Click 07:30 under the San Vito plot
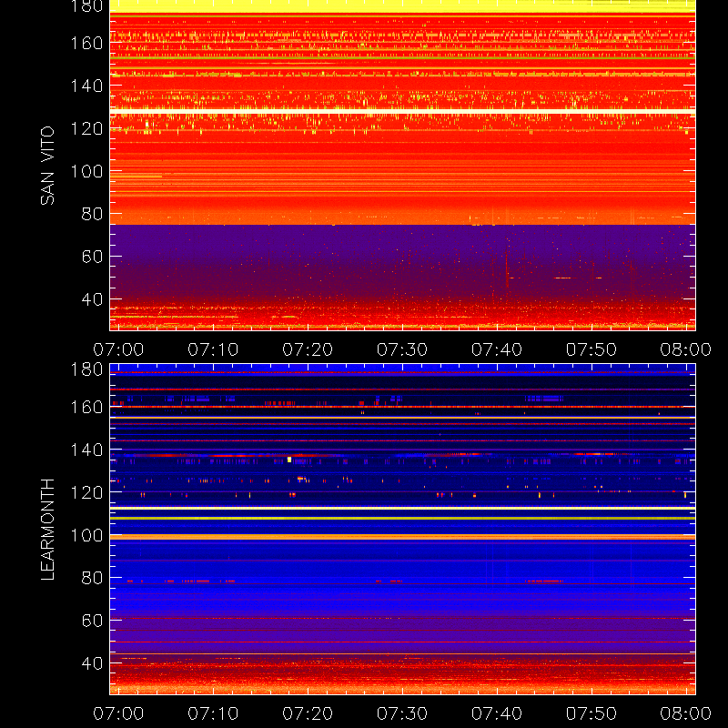This screenshot has width=728, height=728. coord(402,349)
